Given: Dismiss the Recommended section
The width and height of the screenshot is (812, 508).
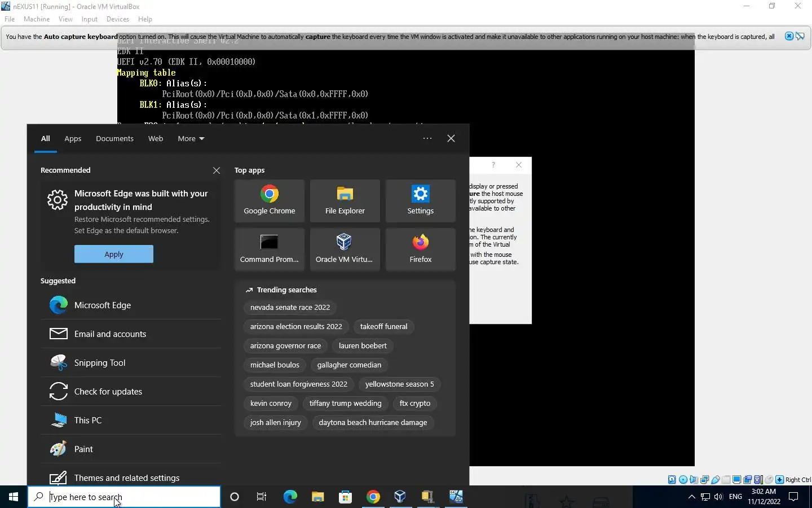Looking at the screenshot, I should [x=217, y=170].
